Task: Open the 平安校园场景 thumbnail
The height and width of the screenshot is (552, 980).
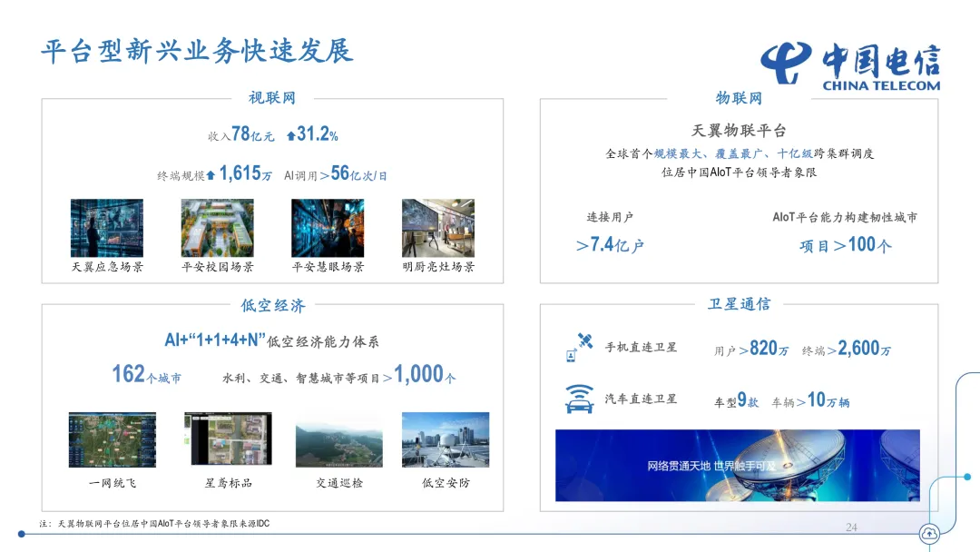Action: 218,228
